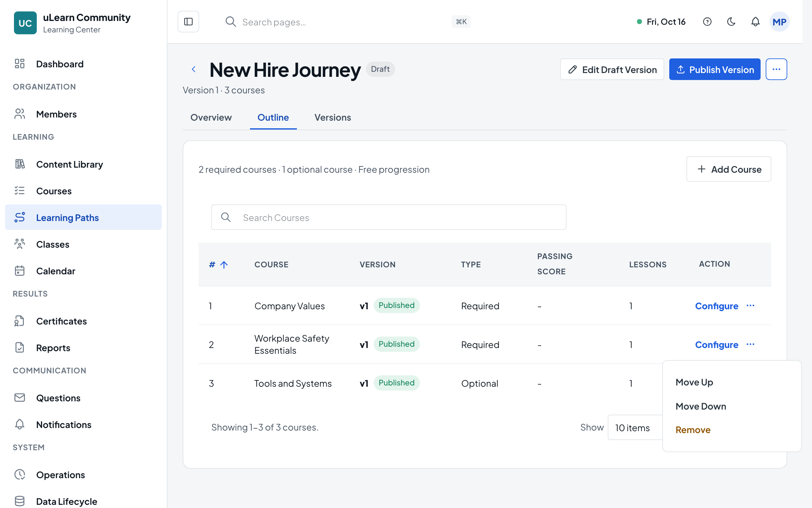Open Calendar in the sidebar
This screenshot has width=812, height=508.
(83, 271)
